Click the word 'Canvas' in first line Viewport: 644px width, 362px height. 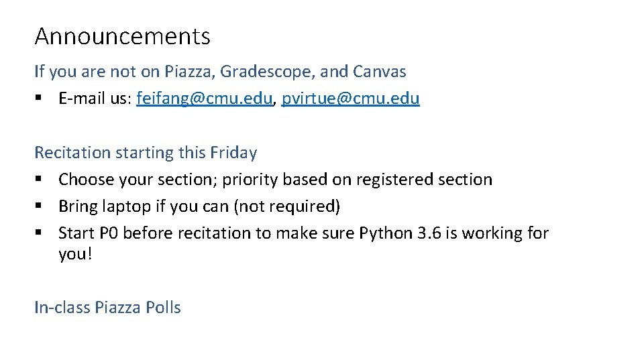tap(379, 71)
